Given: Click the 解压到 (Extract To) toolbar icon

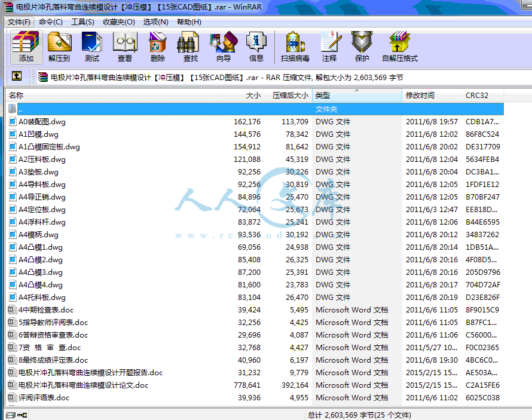Looking at the screenshot, I should pyautogui.click(x=59, y=47).
